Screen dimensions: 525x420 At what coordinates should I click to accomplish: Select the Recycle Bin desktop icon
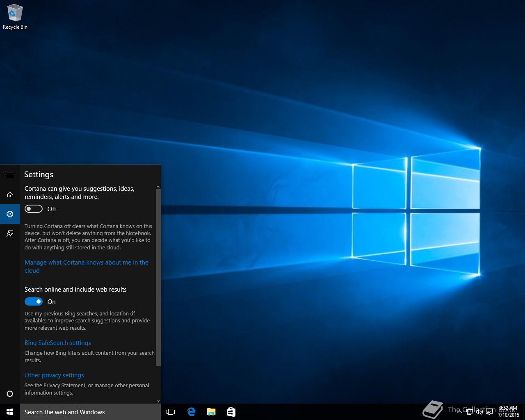(15, 17)
